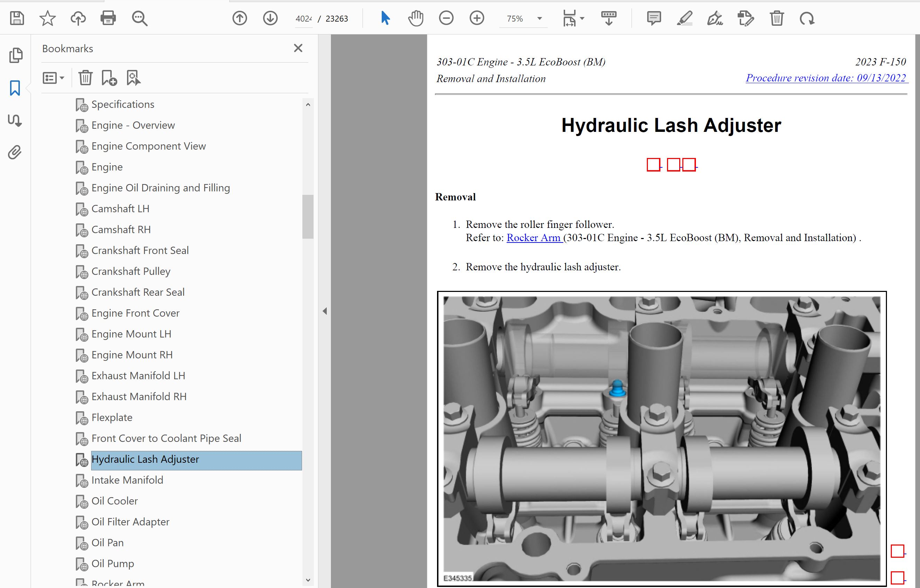Click the zoom out minus icon
The height and width of the screenshot is (588, 920).
(446, 18)
